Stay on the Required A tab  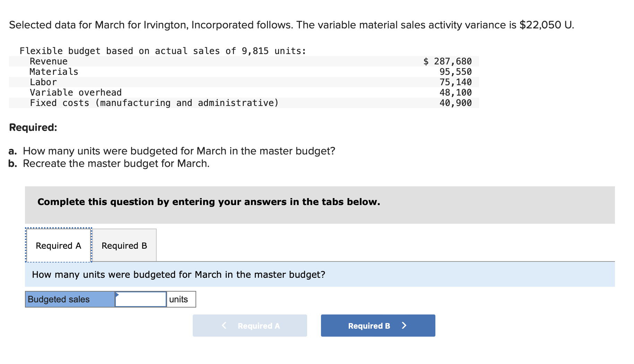58,246
